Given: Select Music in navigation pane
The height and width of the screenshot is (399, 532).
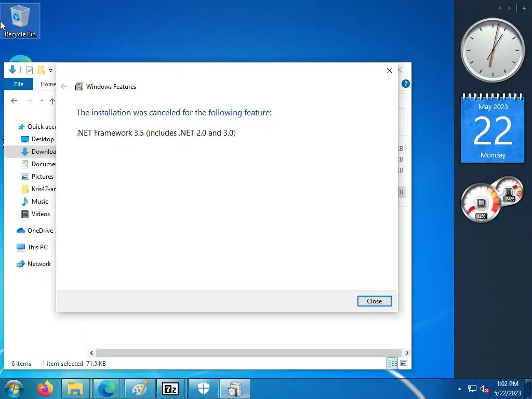Looking at the screenshot, I should [35, 202].
